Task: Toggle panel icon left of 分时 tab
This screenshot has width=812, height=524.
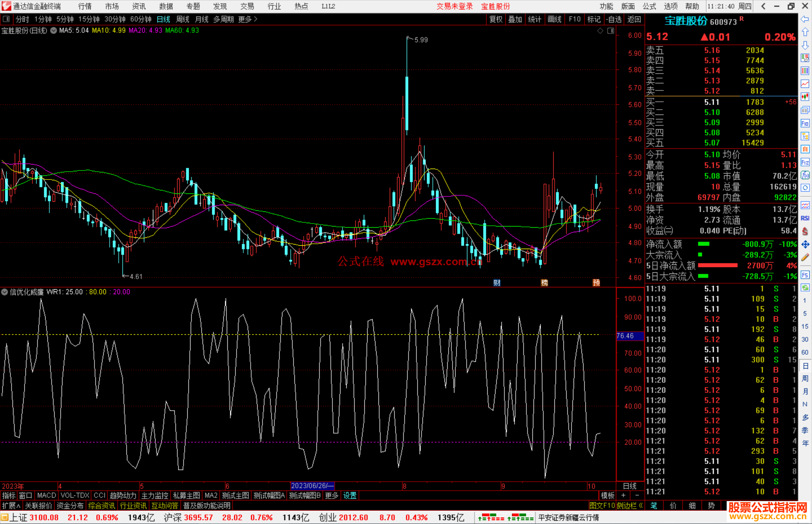Action: [x=6, y=19]
